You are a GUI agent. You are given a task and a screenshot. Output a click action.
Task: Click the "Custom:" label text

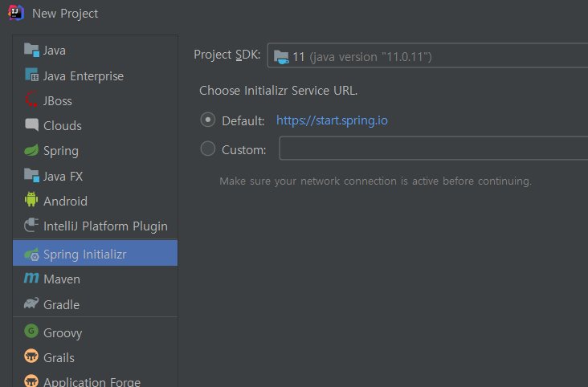pyautogui.click(x=243, y=149)
